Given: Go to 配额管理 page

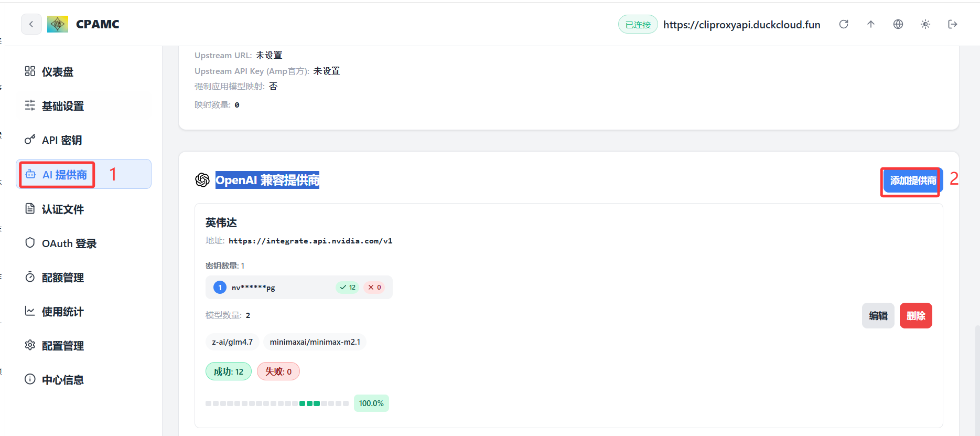Looking at the screenshot, I should [x=84, y=278].
